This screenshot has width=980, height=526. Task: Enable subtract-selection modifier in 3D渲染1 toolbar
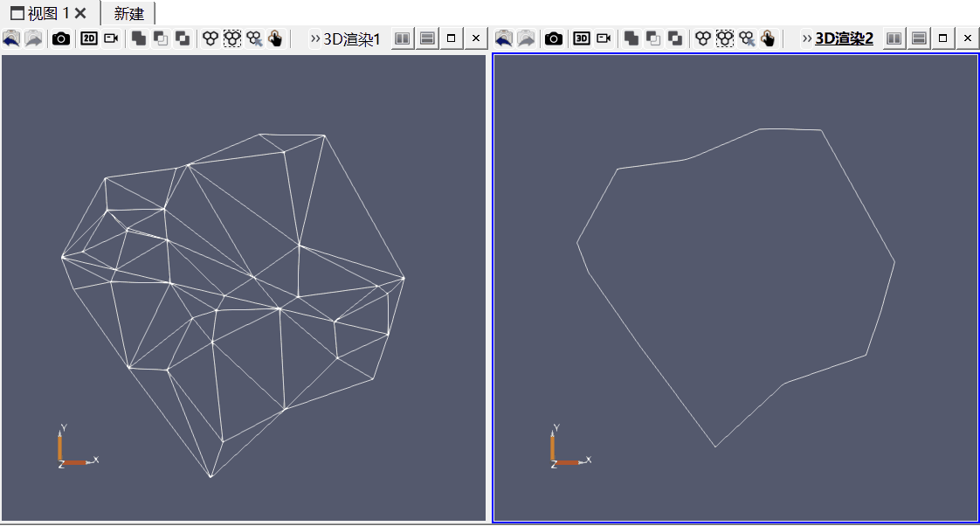161,38
